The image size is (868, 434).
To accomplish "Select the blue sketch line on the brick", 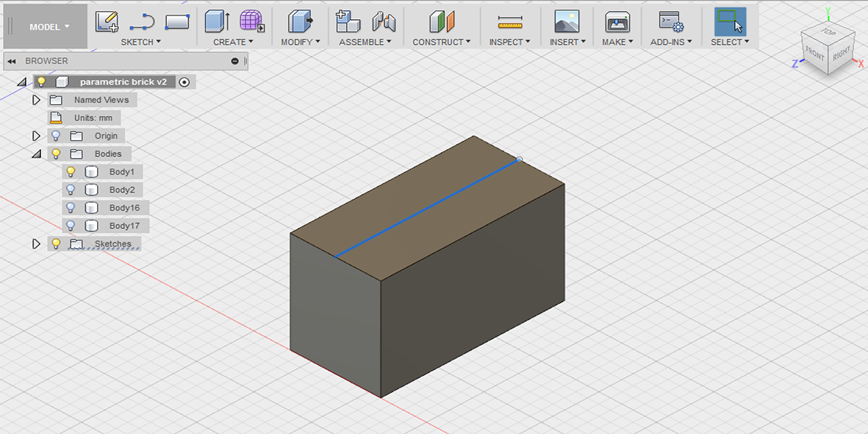I will [427, 209].
